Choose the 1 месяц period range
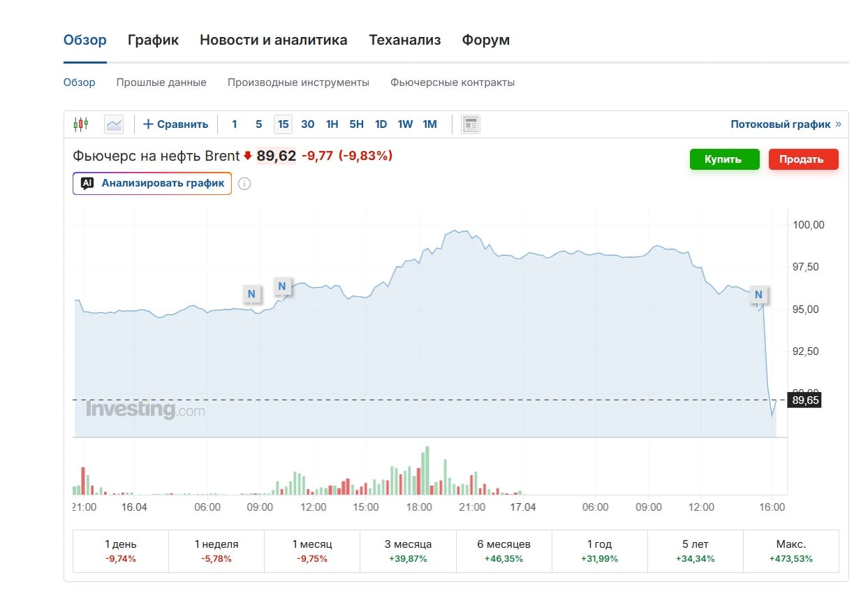868x596 pixels. pos(311,551)
